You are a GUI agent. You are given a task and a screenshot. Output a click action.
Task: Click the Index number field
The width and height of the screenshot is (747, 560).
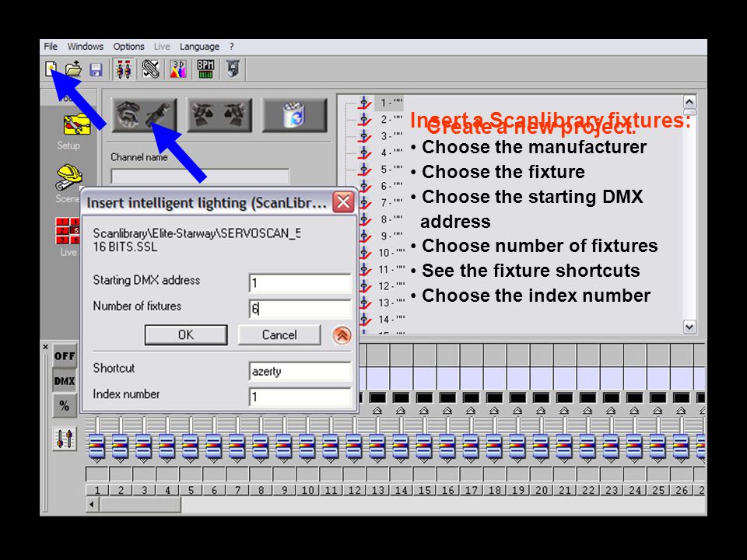(x=300, y=397)
